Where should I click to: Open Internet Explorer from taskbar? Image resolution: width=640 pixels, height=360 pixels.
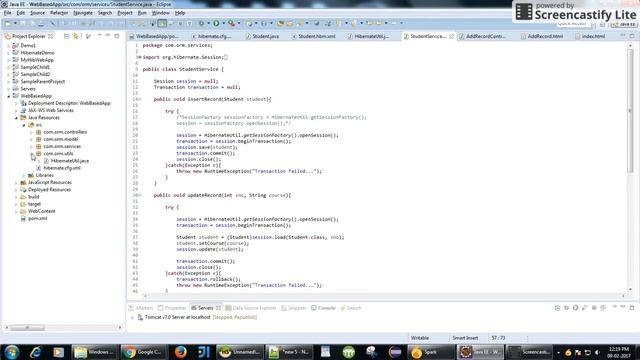tap(36, 352)
